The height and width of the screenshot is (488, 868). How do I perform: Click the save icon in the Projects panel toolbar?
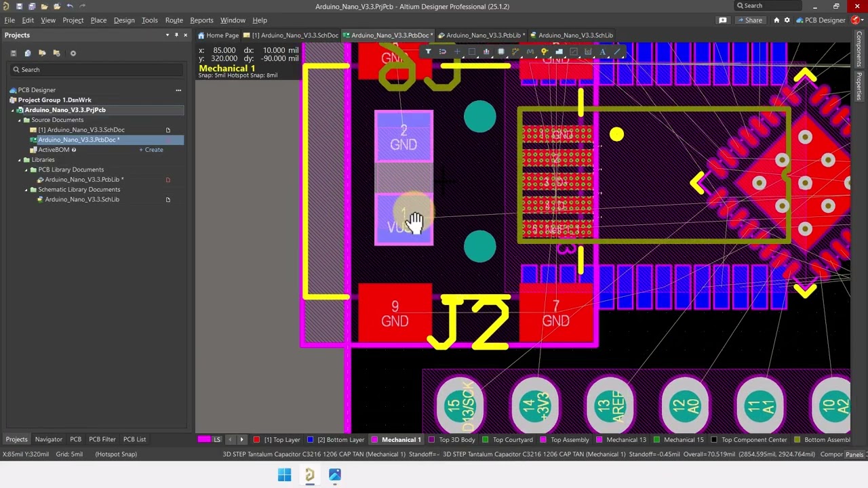(x=13, y=53)
